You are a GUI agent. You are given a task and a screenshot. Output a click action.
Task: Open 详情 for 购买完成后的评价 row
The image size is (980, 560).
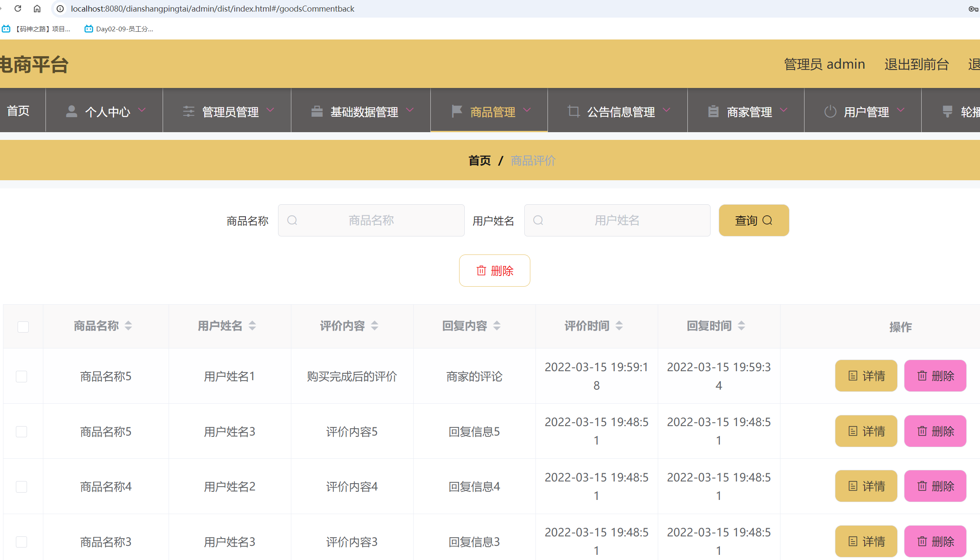pyautogui.click(x=866, y=376)
